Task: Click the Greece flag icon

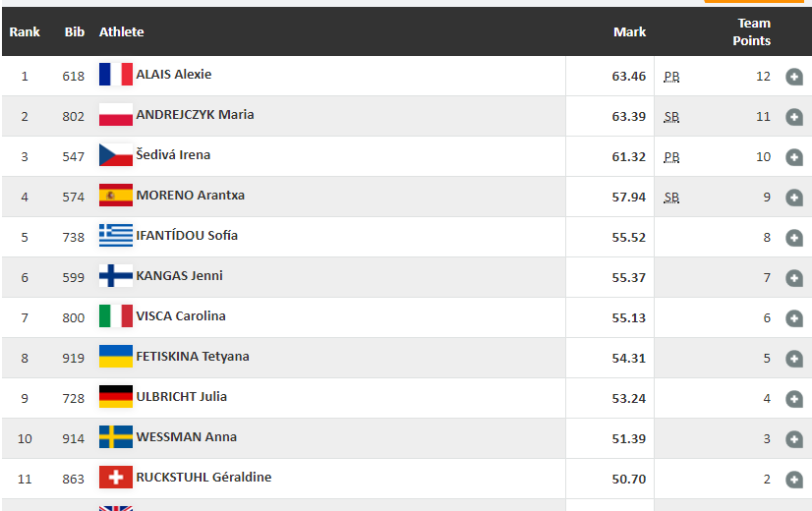Action: pos(116,236)
